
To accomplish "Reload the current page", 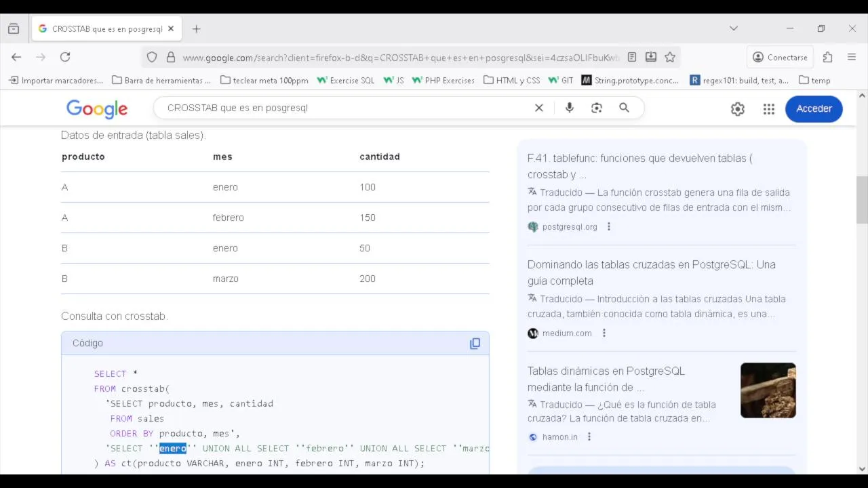I will coord(65,57).
